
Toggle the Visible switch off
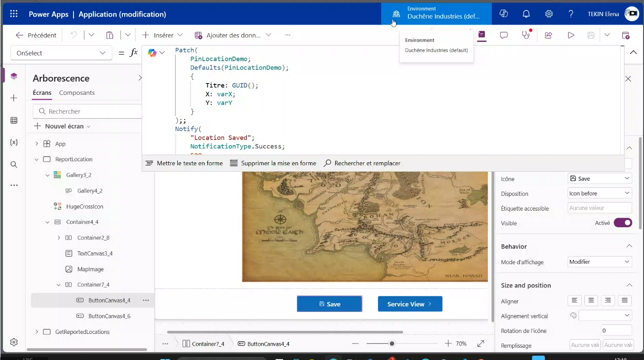coord(623,223)
